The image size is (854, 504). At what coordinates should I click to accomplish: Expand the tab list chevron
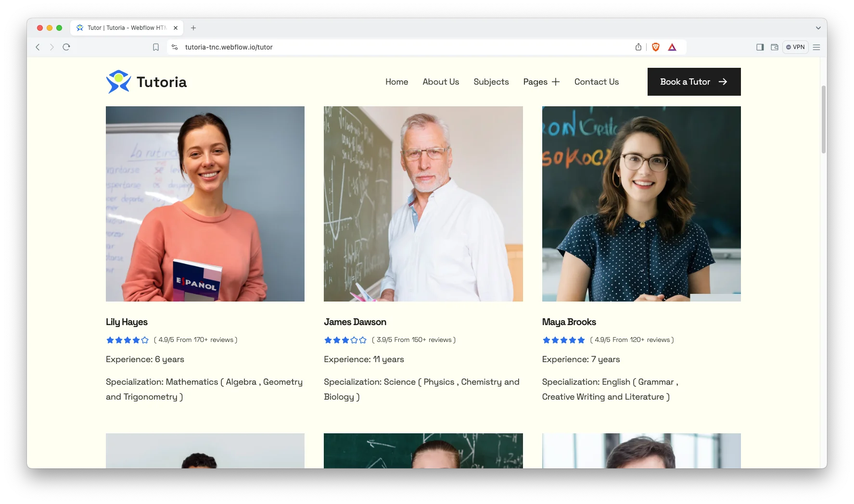pos(818,28)
